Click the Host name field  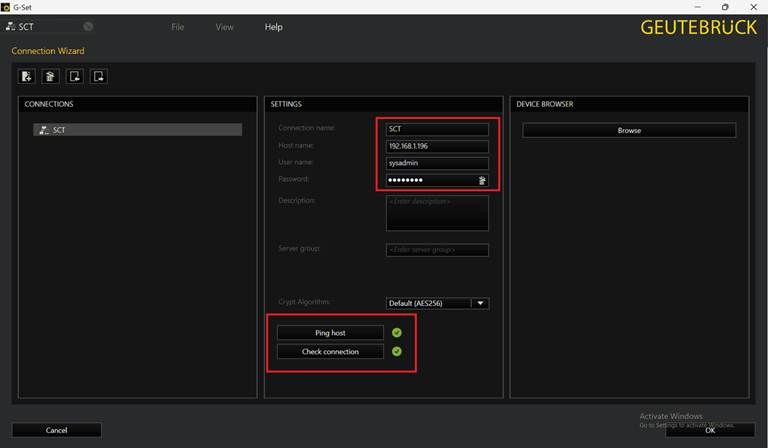point(437,146)
